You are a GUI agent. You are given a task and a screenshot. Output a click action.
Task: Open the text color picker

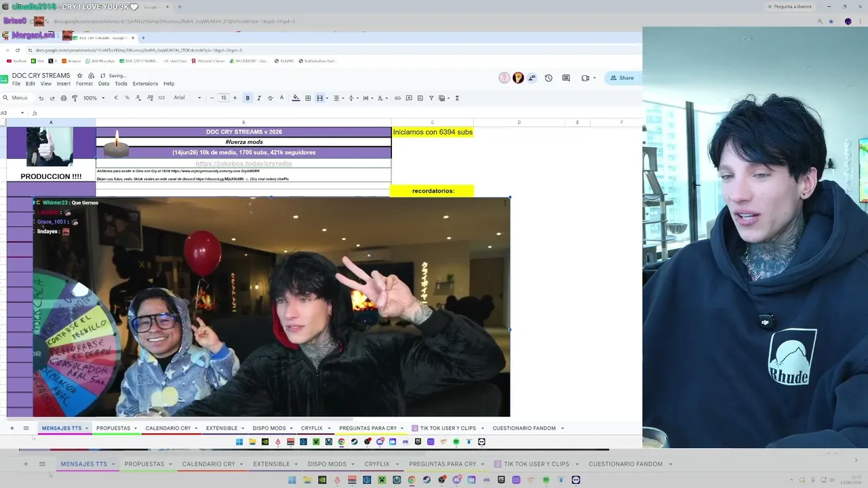[x=281, y=98]
